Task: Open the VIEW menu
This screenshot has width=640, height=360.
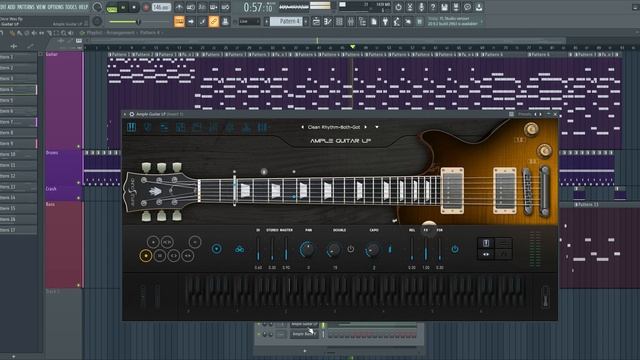Action: click(41, 7)
